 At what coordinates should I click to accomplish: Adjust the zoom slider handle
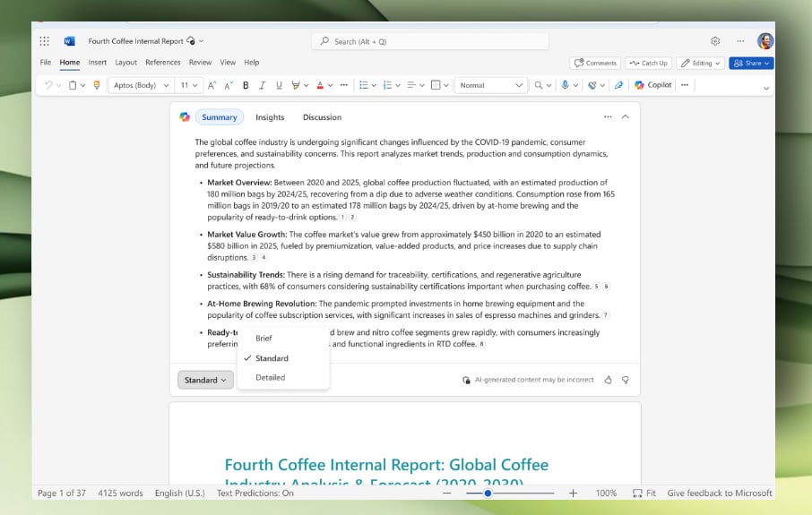[x=488, y=494]
